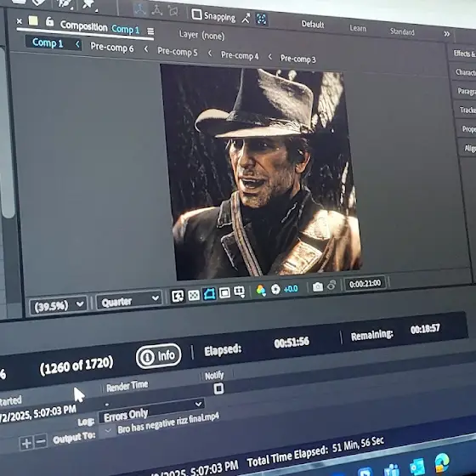Image resolution: width=476 pixels, height=476 pixels.
Task: Click arrow between Comp 1 and Pre-comp 6
Action: pyautogui.click(x=77, y=44)
